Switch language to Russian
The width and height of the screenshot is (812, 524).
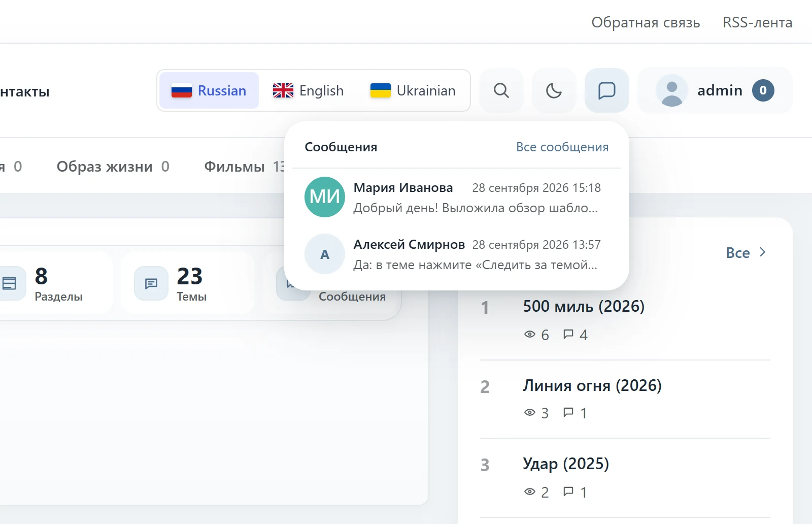[209, 90]
